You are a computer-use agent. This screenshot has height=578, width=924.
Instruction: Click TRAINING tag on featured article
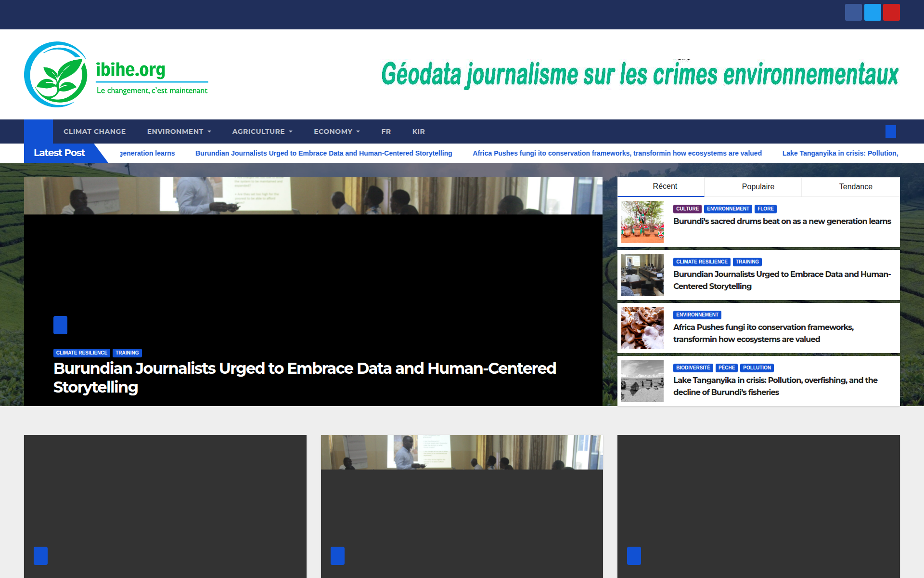pyautogui.click(x=127, y=353)
